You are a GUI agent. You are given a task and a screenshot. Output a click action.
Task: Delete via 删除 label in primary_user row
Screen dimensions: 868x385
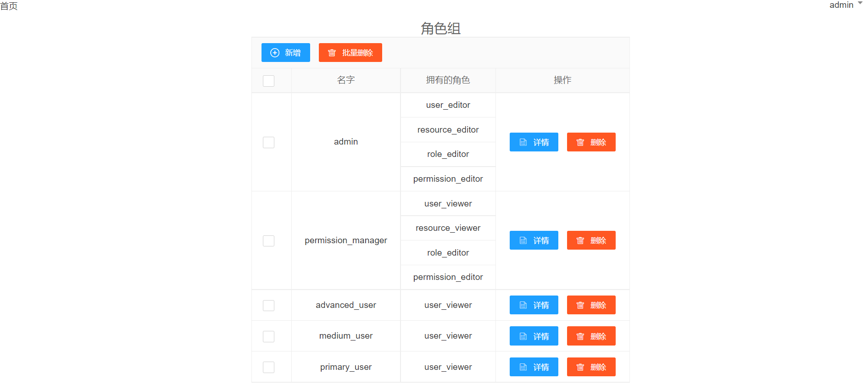[598, 367]
